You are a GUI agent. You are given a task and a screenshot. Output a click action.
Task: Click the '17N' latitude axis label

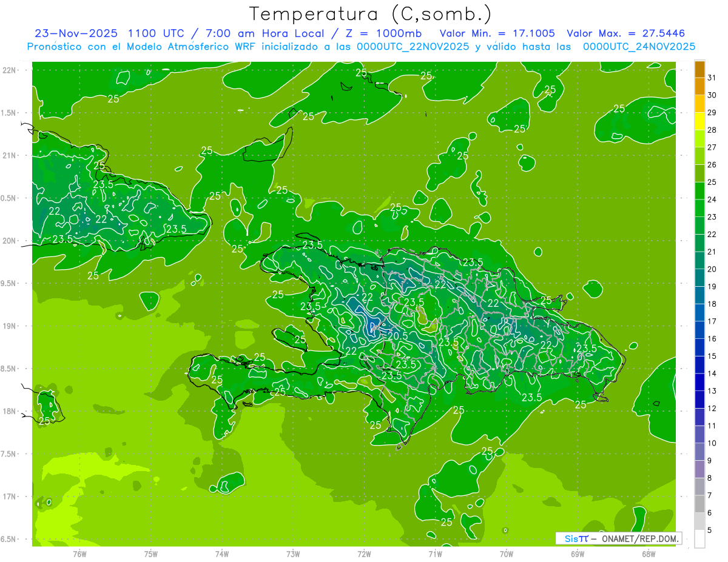coord(9,497)
